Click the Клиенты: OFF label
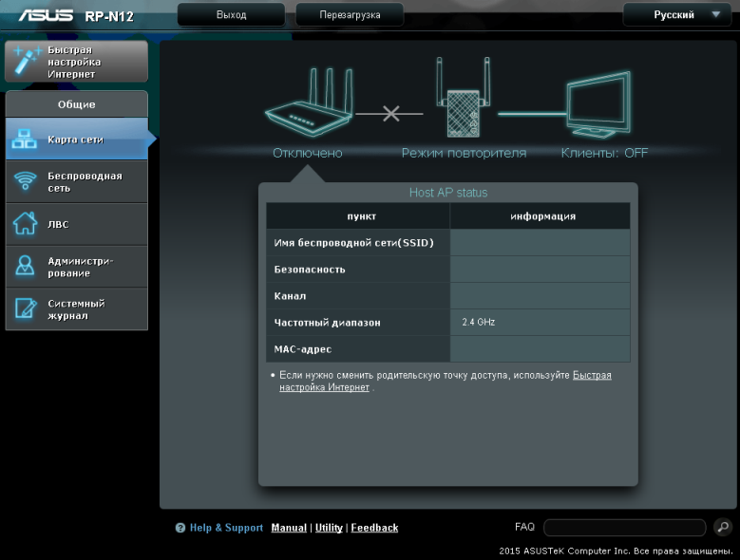740x560 pixels. [x=604, y=153]
